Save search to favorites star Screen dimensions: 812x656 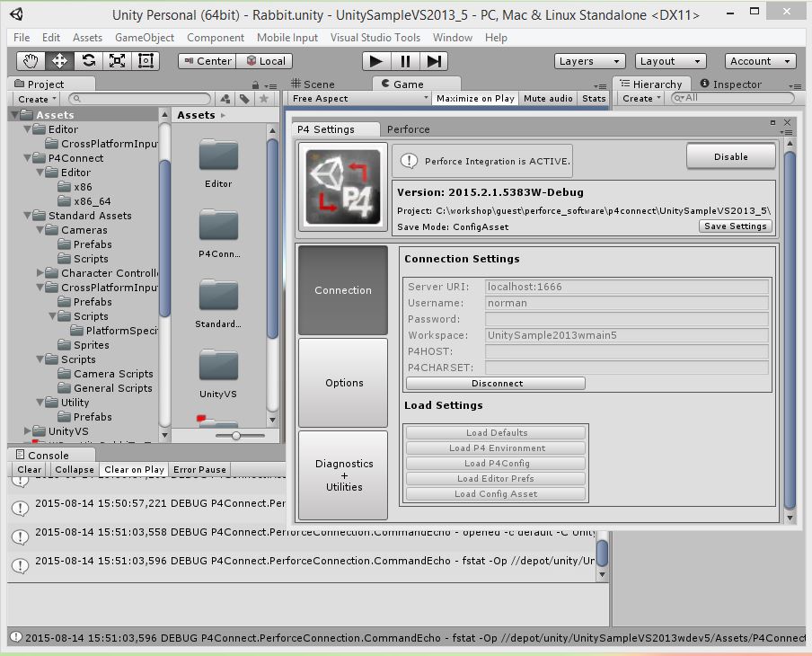(263, 99)
